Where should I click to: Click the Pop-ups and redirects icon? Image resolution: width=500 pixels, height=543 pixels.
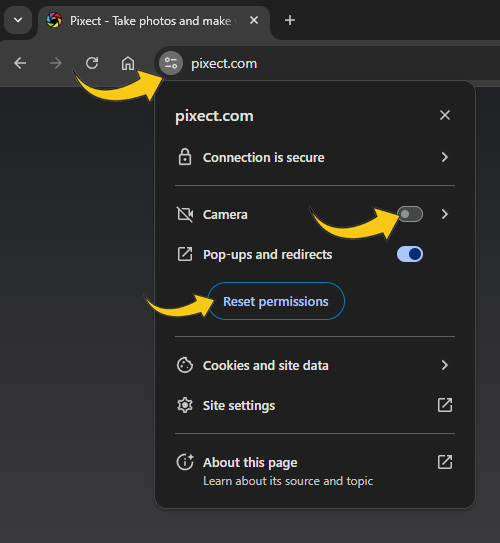tap(185, 254)
